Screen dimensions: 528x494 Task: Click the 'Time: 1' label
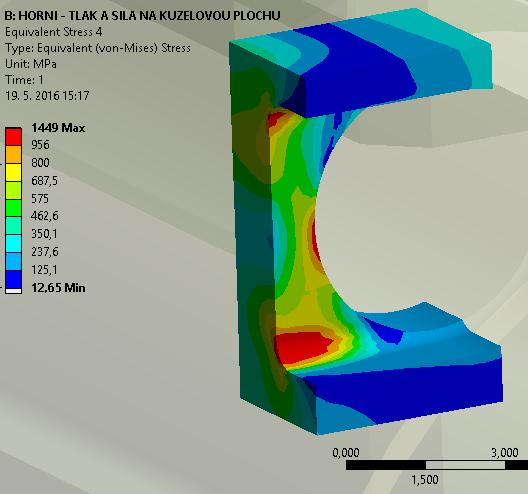tap(24, 80)
